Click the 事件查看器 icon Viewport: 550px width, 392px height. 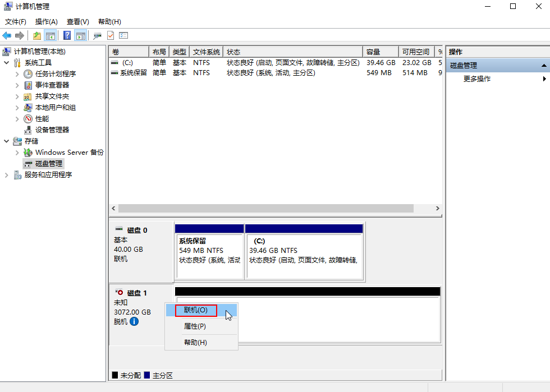[x=28, y=85]
